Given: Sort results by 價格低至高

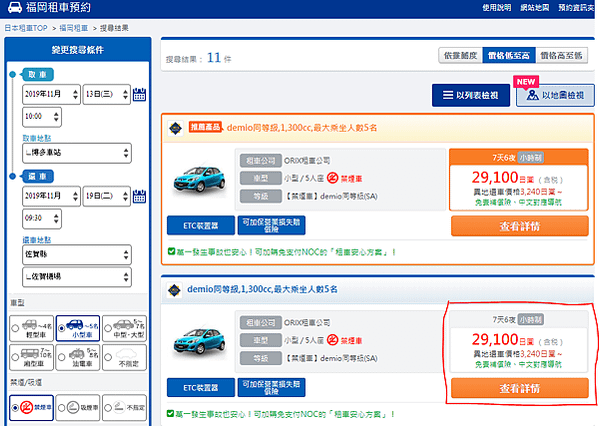Looking at the screenshot, I should tap(509, 56).
